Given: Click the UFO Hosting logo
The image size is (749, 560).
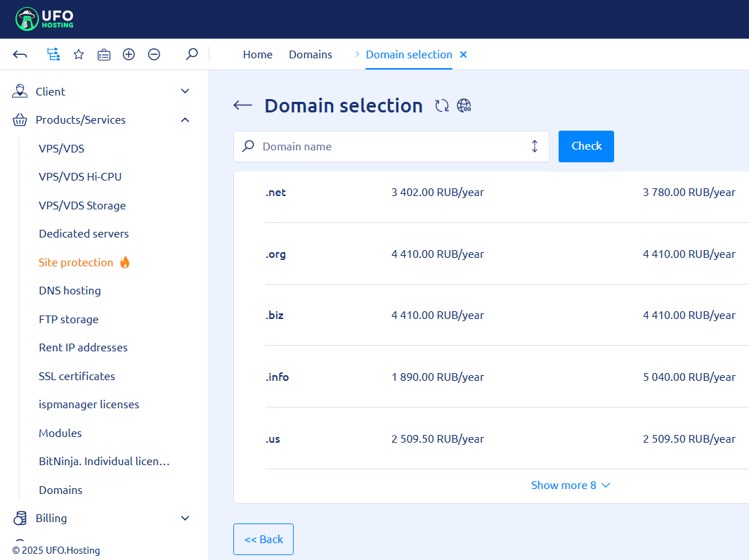Looking at the screenshot, I should 44,19.
